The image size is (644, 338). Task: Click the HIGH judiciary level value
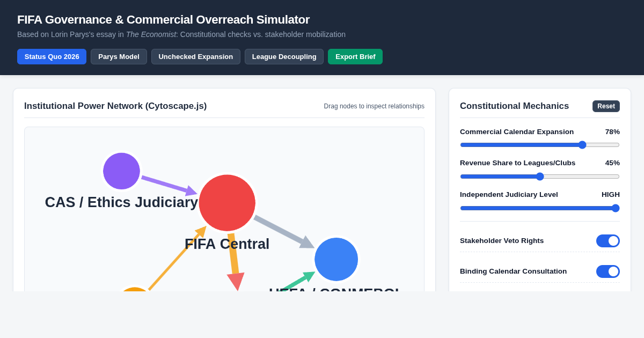[x=611, y=195]
